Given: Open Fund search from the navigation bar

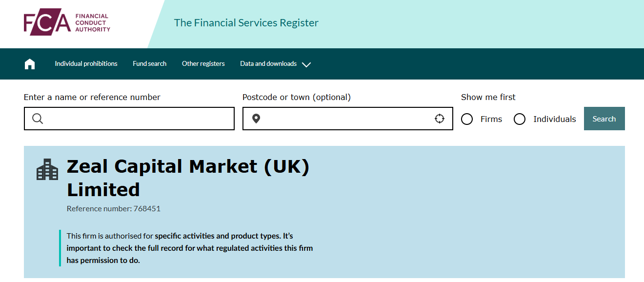Looking at the screenshot, I should (149, 64).
